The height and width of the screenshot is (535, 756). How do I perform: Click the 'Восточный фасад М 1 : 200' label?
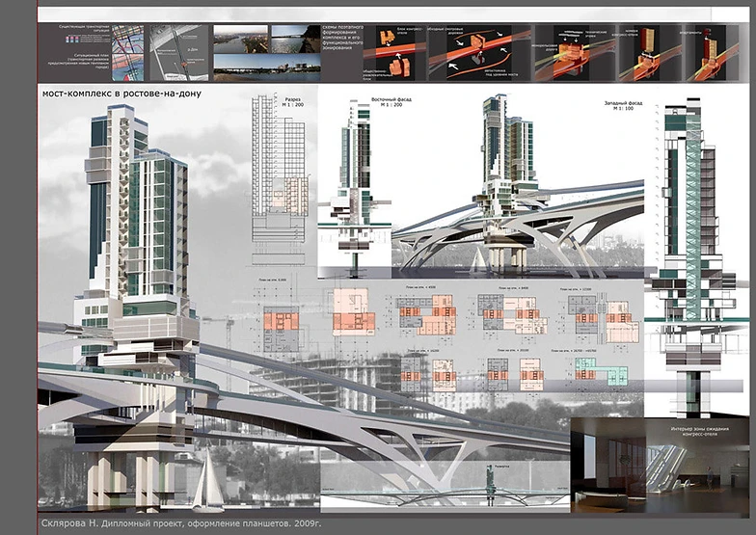(x=391, y=102)
